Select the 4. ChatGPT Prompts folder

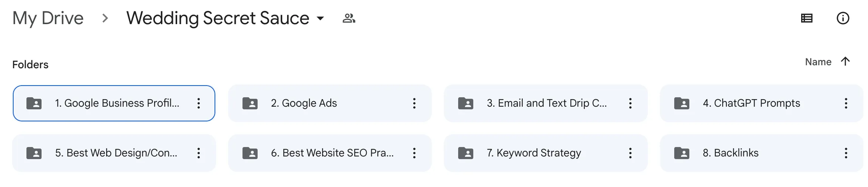pyautogui.click(x=761, y=103)
